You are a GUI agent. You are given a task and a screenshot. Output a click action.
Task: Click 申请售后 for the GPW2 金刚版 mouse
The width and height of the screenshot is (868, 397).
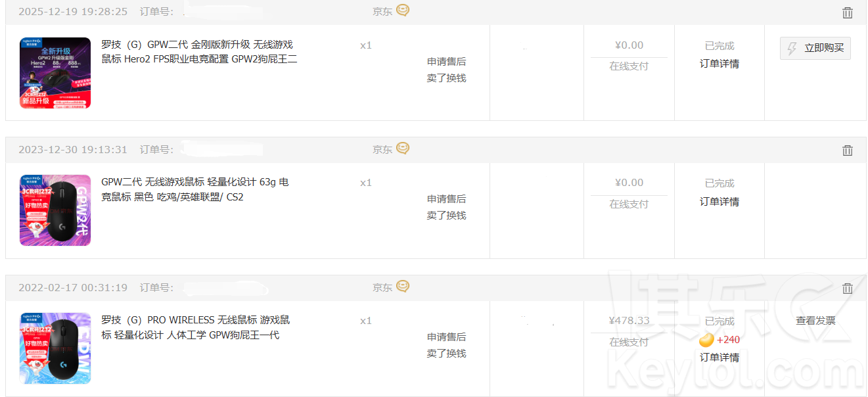coord(447,62)
